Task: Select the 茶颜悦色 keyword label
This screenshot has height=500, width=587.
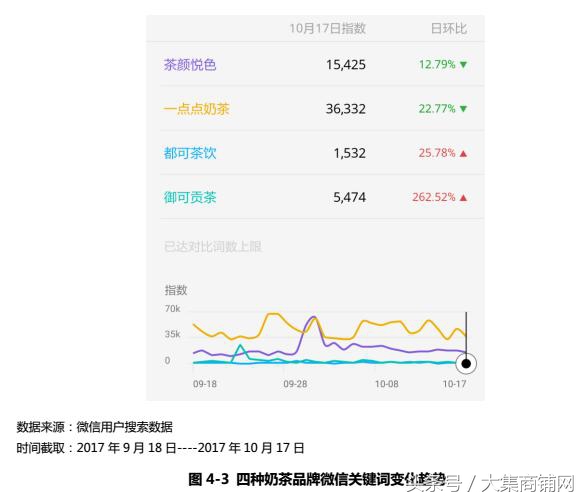Action: [190, 65]
